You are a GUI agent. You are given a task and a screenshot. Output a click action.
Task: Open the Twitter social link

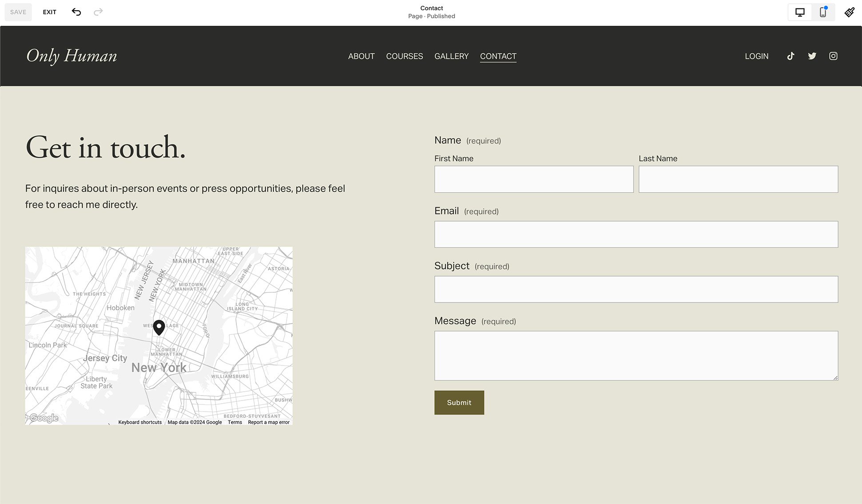[x=812, y=56]
